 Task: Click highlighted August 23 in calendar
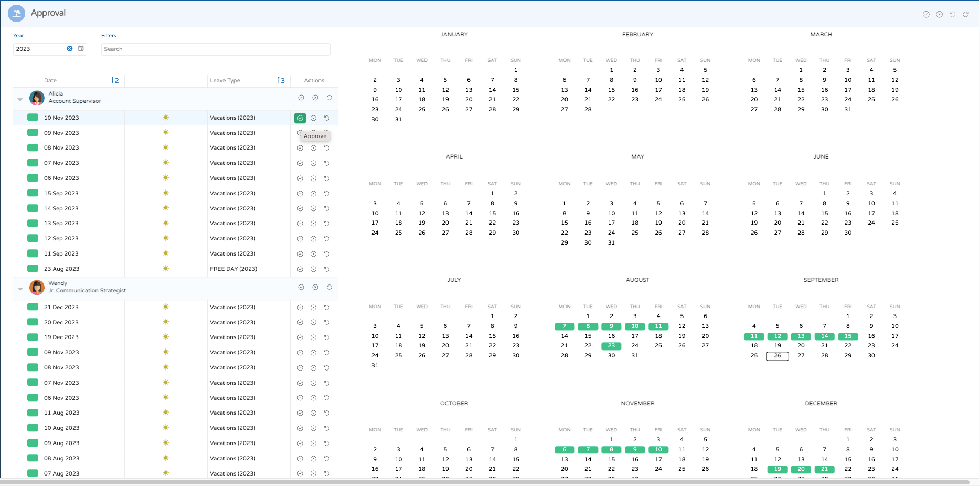tap(611, 346)
